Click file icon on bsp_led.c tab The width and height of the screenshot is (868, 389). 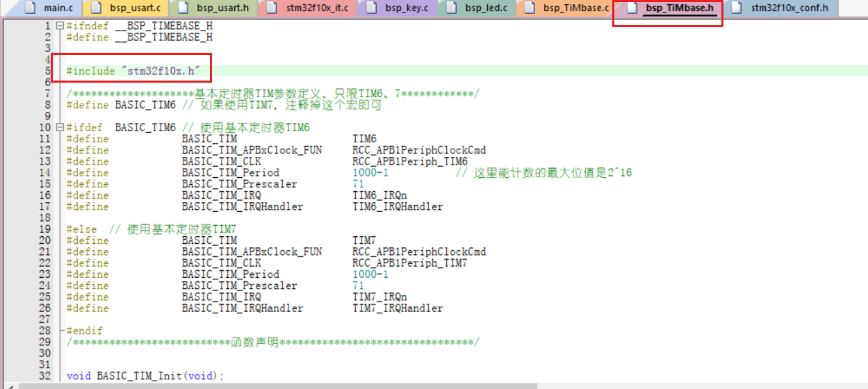pyautogui.click(x=452, y=8)
